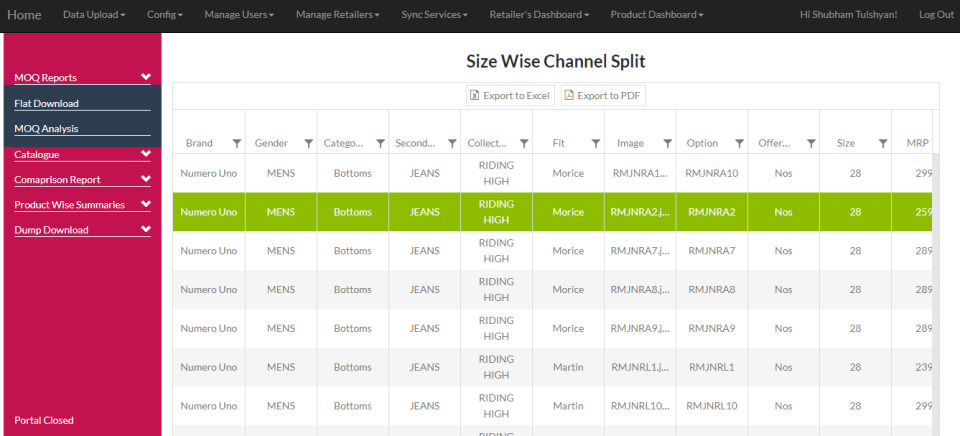Open the Brand column filter icon
Image resolution: width=960 pixels, height=436 pixels.
pos(237,143)
